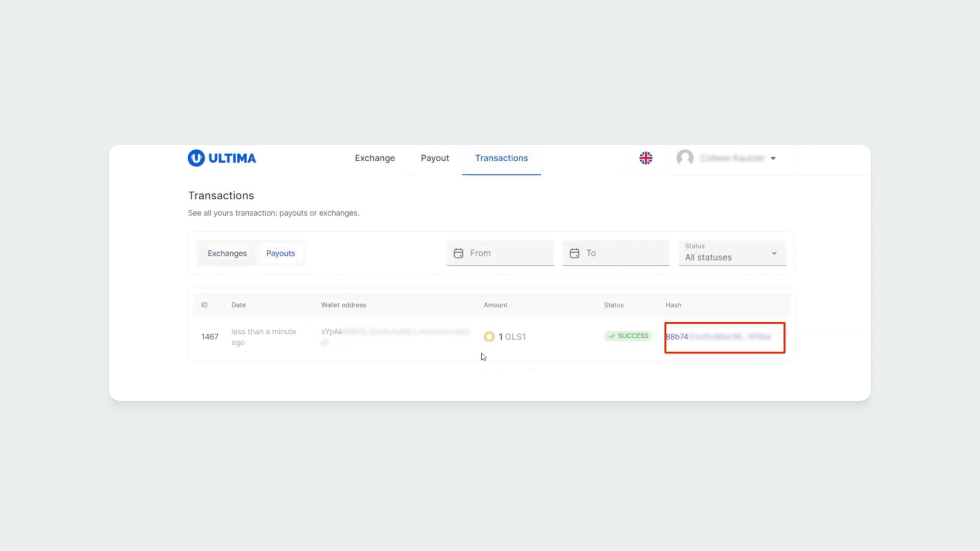
Task: Open the Payout page
Action: (434, 158)
